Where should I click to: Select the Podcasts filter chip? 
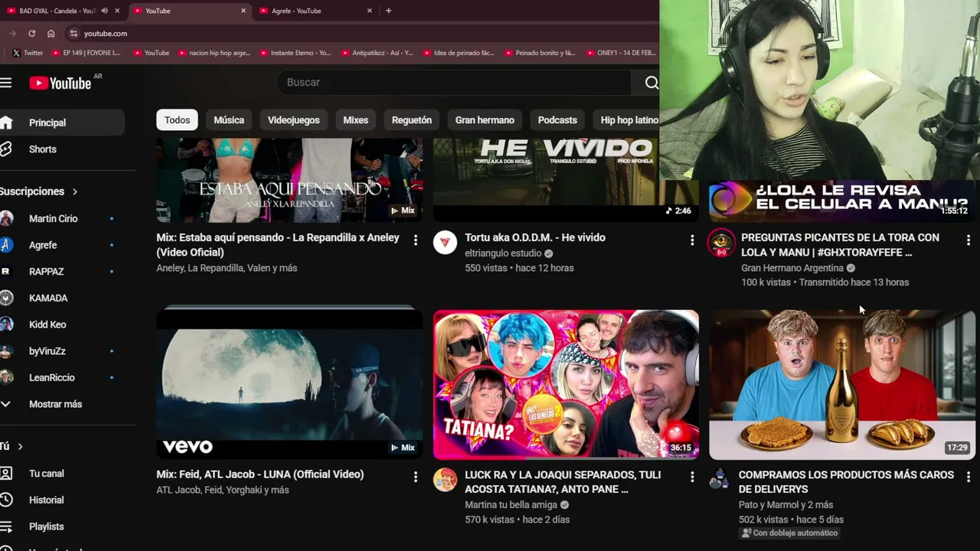click(557, 120)
